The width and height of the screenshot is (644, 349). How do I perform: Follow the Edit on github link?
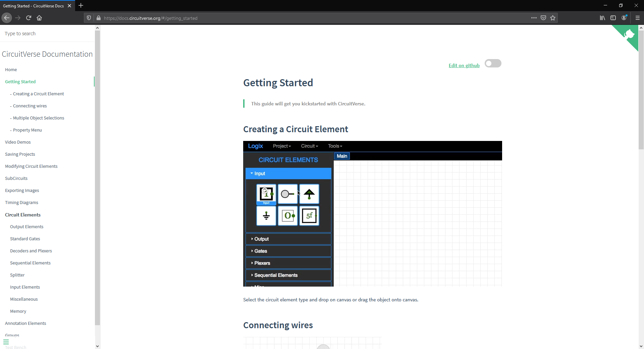pyautogui.click(x=464, y=65)
